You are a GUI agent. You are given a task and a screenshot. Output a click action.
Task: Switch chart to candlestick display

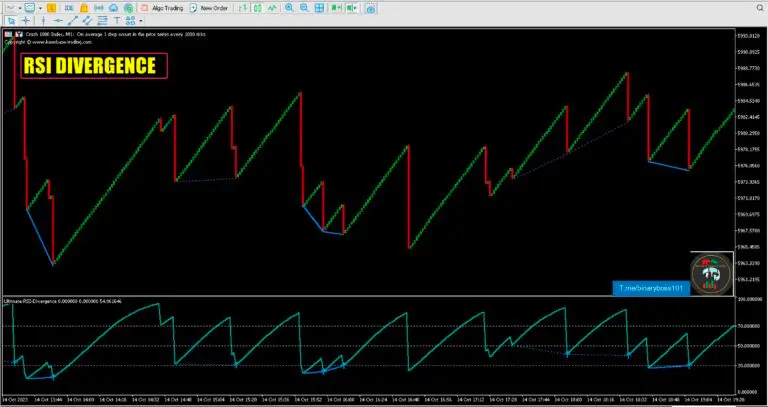click(256, 7)
